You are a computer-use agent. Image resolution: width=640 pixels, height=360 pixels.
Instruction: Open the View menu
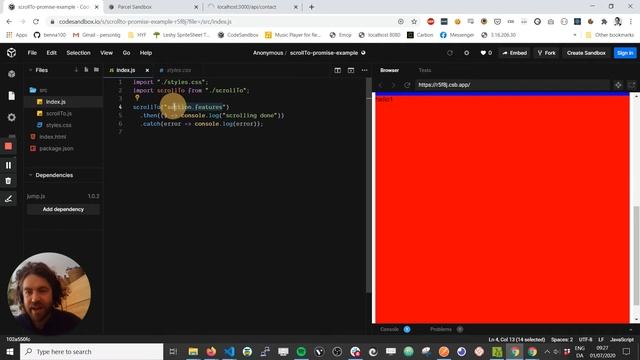coord(106,53)
